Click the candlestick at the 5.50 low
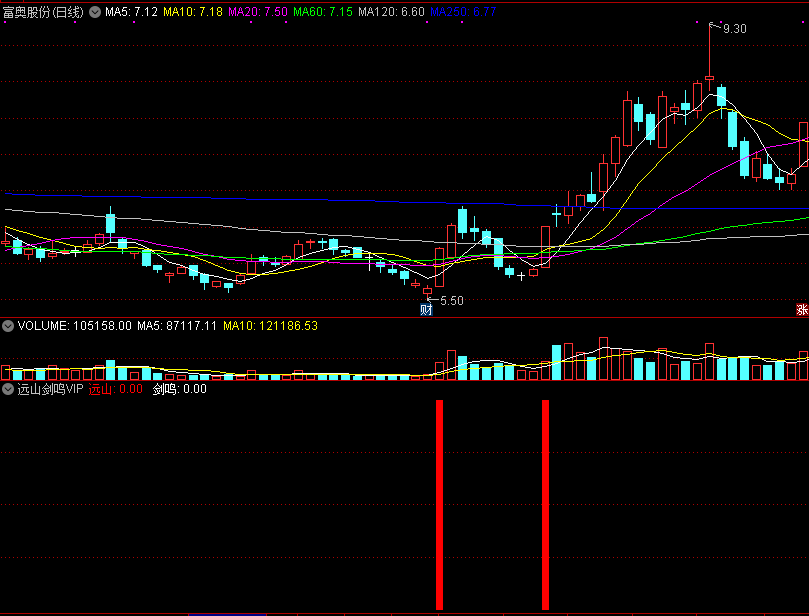The height and width of the screenshot is (616, 809). [x=427, y=291]
